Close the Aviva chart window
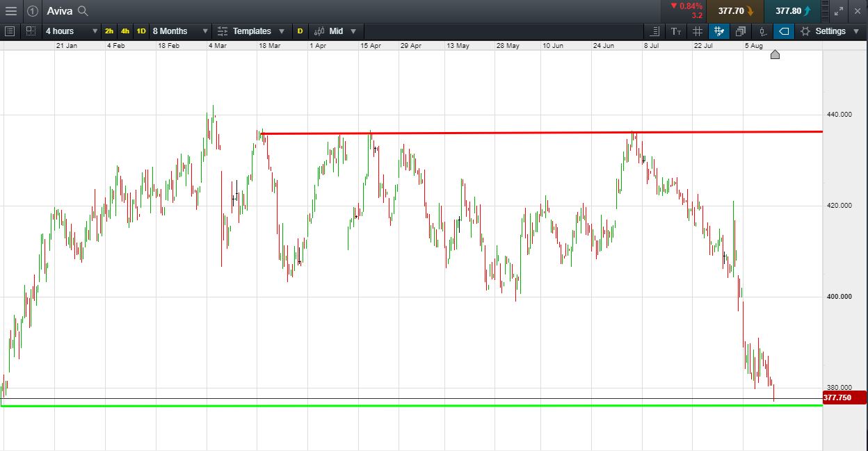The width and height of the screenshot is (868, 451). [858, 10]
